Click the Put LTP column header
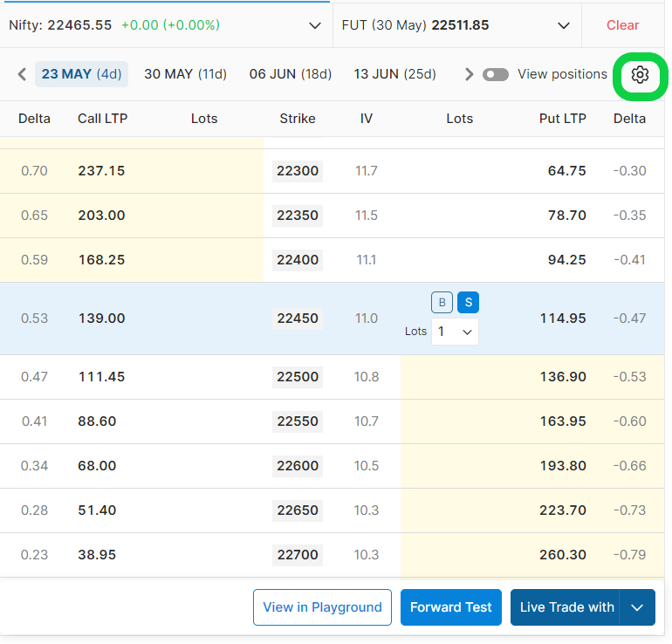The image size is (672, 644). click(563, 119)
